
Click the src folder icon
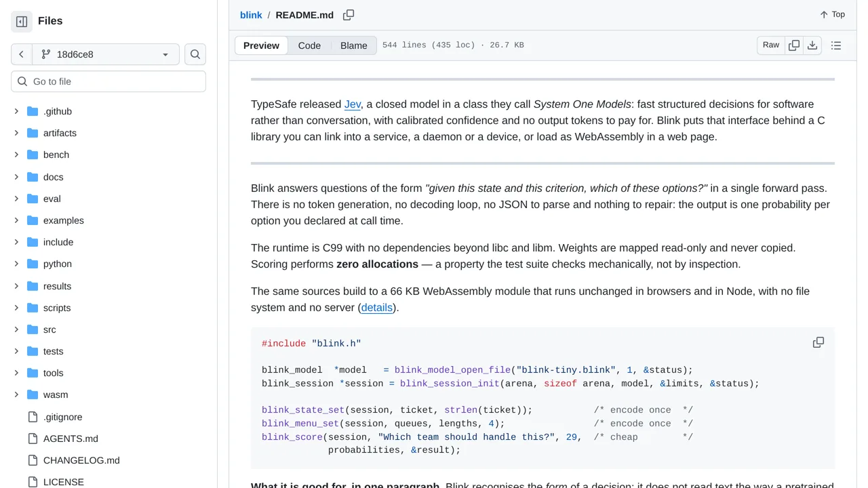coord(33,329)
